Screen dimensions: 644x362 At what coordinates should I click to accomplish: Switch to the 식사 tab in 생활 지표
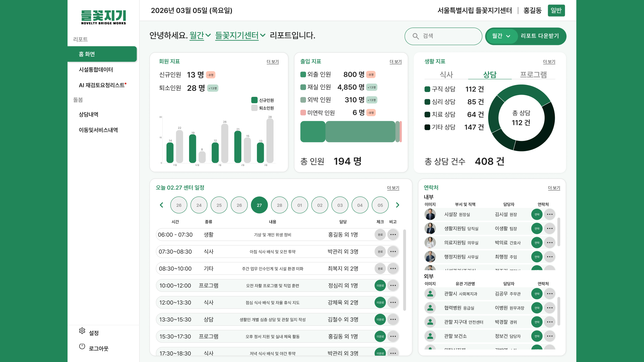446,75
